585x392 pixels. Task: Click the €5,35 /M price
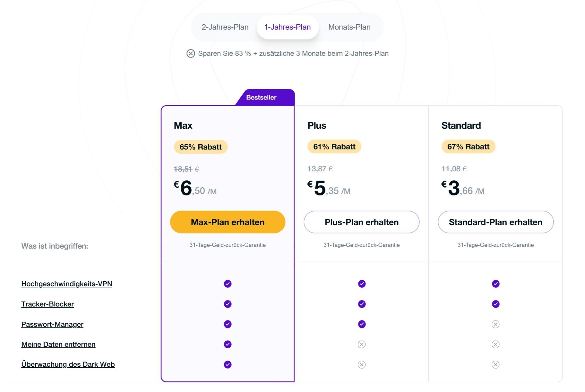coord(329,188)
